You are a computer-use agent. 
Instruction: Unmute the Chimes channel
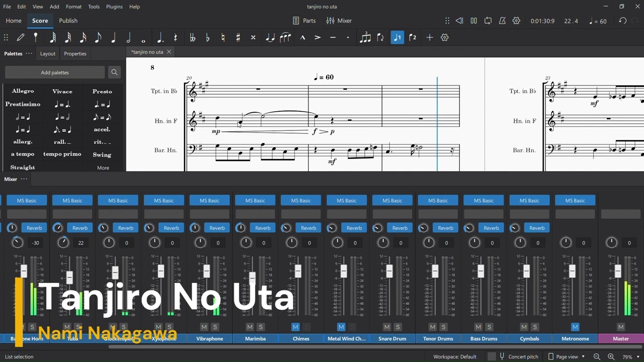pyautogui.click(x=295, y=327)
